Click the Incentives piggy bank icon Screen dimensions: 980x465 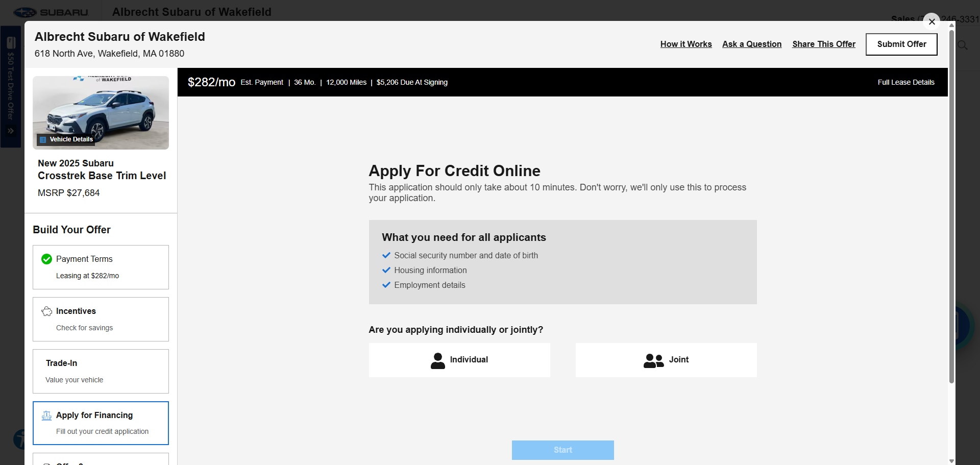click(x=46, y=311)
